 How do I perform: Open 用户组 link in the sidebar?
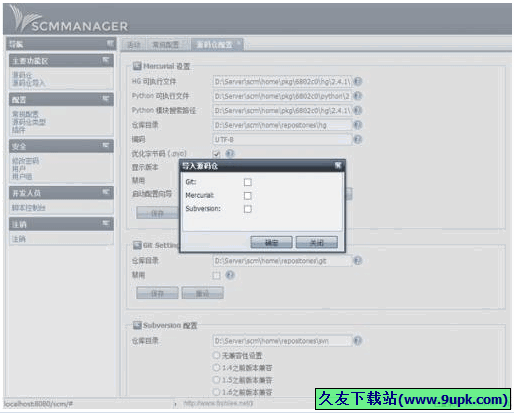[22, 176]
